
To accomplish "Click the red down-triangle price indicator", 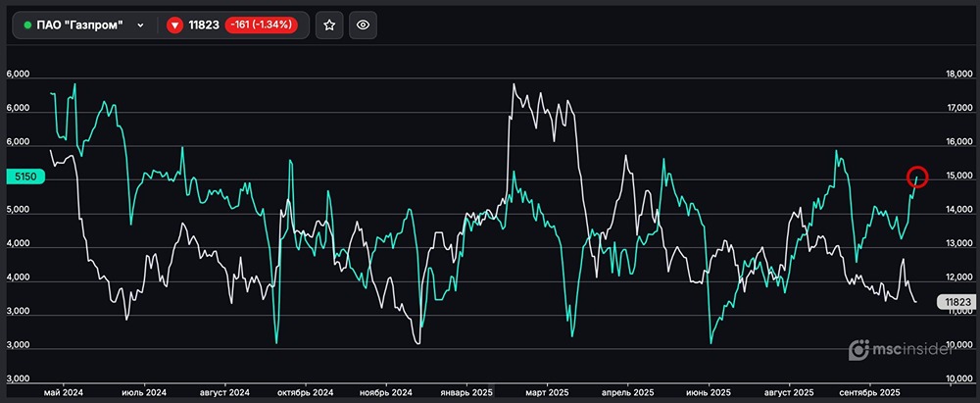I will coord(174,25).
